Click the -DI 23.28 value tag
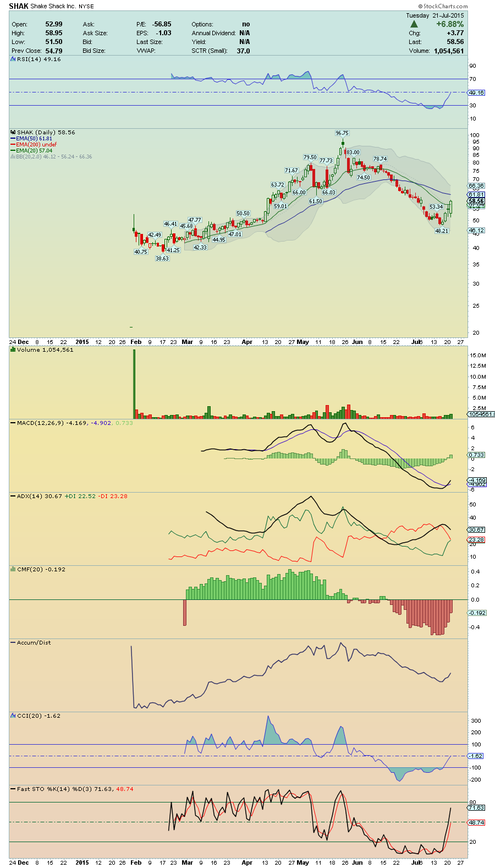 coord(476,540)
